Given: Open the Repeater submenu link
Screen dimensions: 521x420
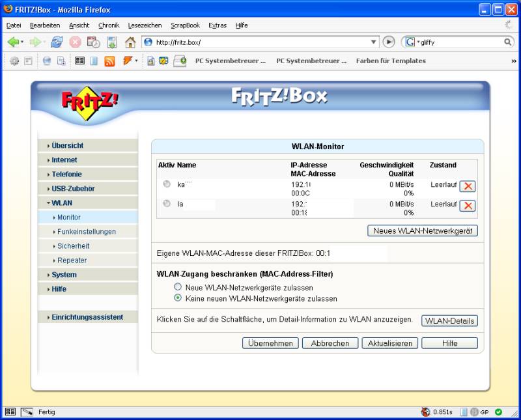Looking at the screenshot, I should 72,260.
